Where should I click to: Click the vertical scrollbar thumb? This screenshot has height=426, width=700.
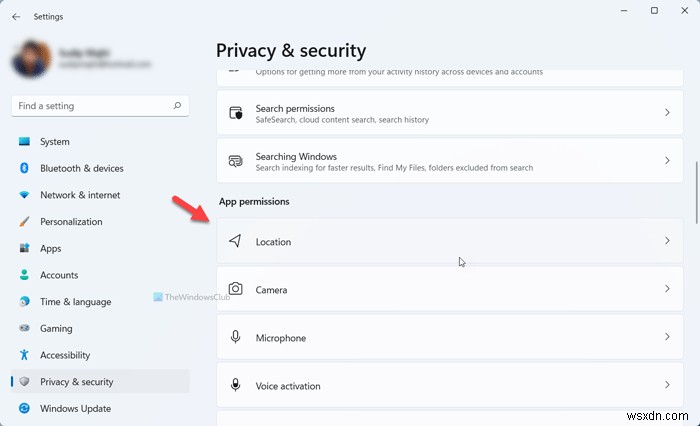click(x=696, y=190)
